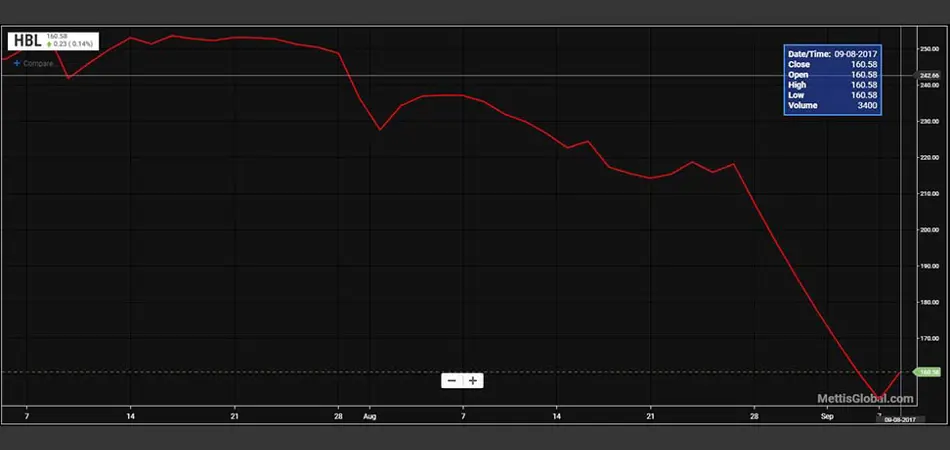Click the 0.23 (0.14%) price change text
The image size is (950, 450).
(x=72, y=45)
